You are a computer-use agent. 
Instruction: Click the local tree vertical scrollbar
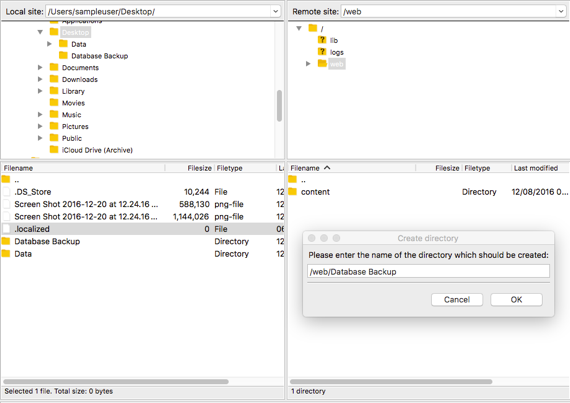pyautogui.click(x=279, y=106)
